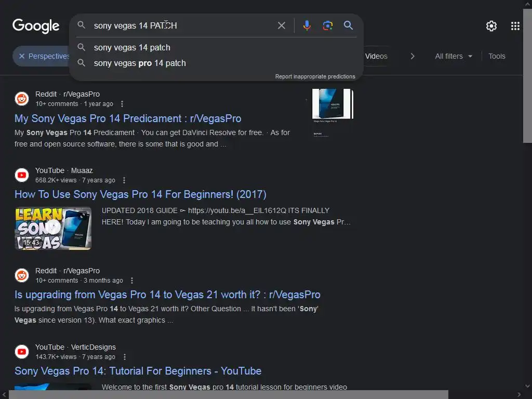
Task: Click the Google logo
Action: [36, 26]
